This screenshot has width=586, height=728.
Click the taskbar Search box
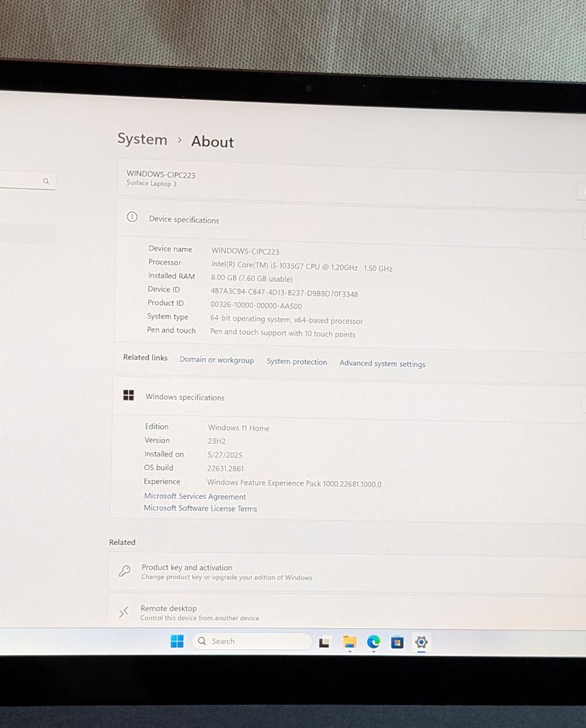click(x=252, y=641)
